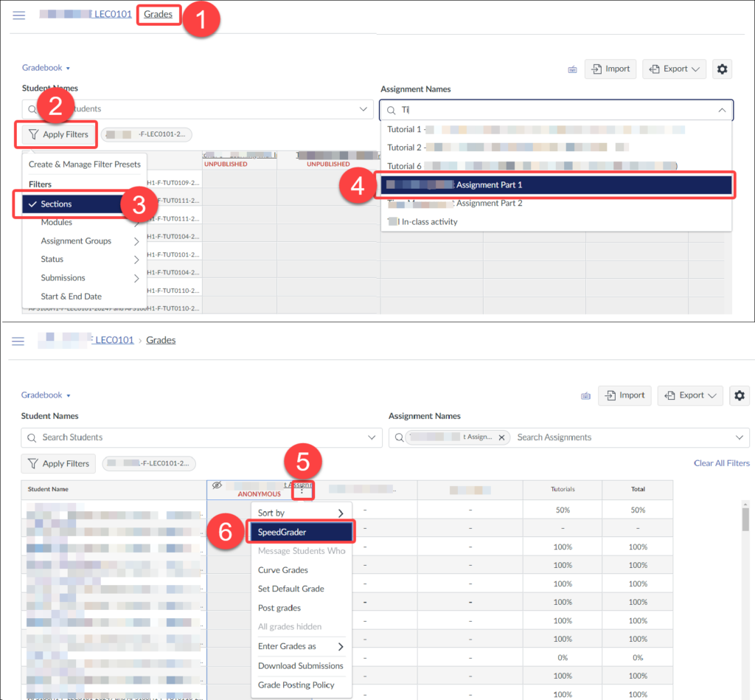Click lower Import button
755x700 pixels.
click(624, 395)
